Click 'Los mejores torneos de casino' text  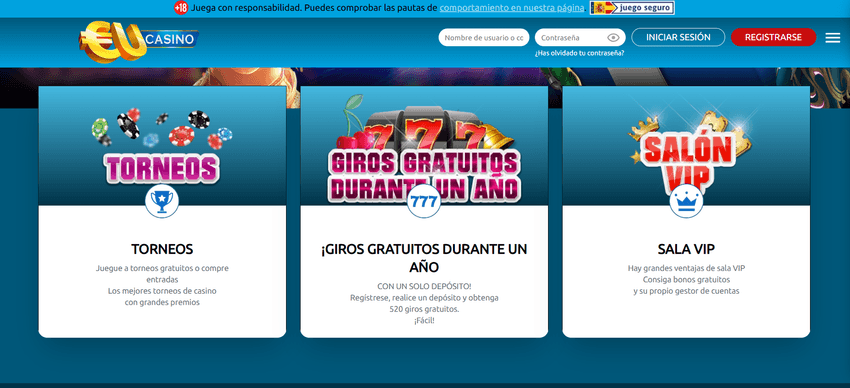[162, 291]
